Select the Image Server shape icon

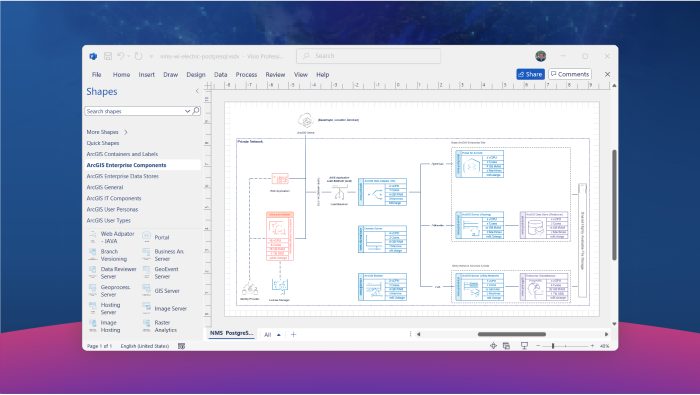pyautogui.click(x=146, y=308)
